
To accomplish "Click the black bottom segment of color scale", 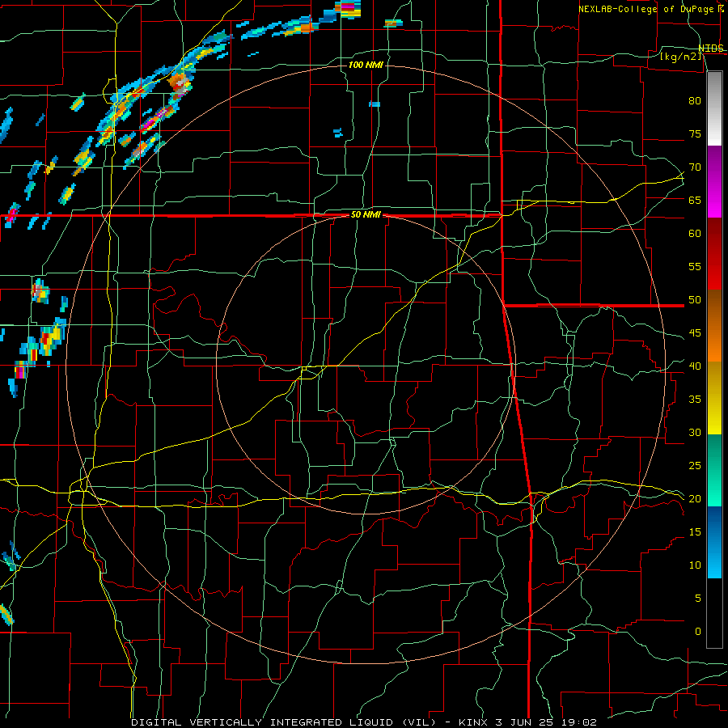I will pyautogui.click(x=714, y=613).
